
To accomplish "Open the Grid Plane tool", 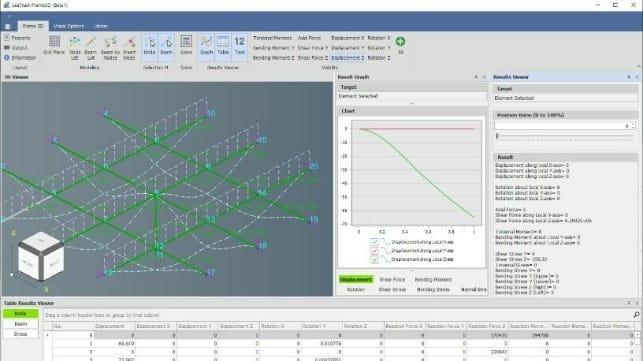I will (x=54, y=46).
